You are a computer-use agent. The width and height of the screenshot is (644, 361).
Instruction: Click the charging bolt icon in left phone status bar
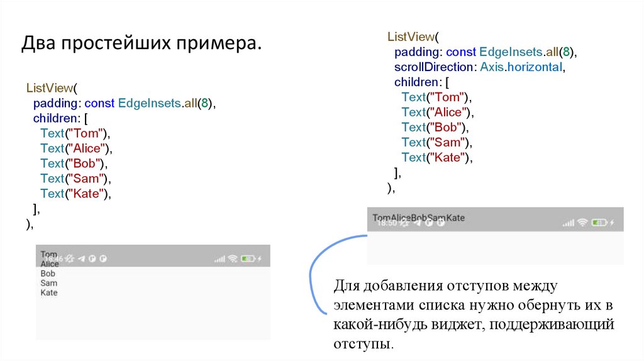[x=259, y=258]
